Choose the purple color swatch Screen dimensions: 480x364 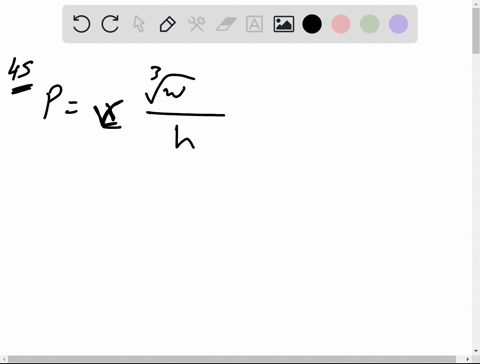pyautogui.click(x=398, y=24)
